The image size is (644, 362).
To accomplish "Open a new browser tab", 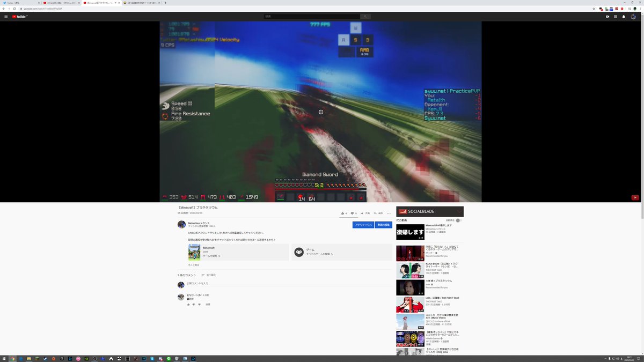I will (165, 3).
